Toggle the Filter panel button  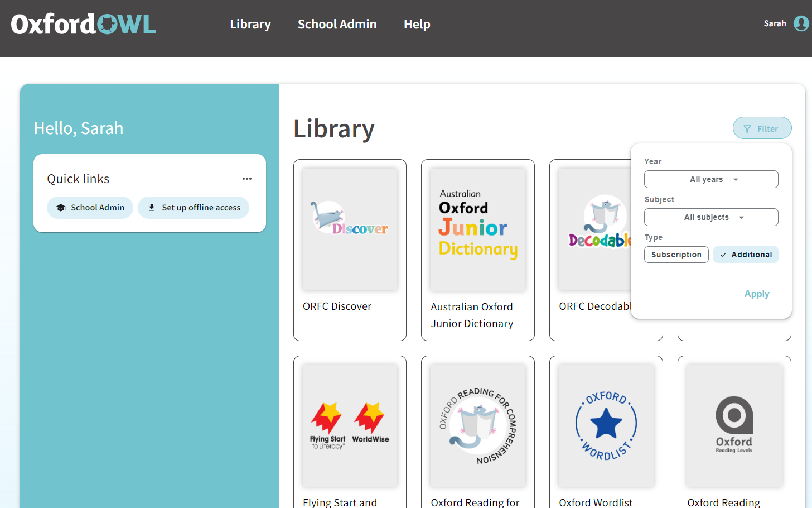(x=762, y=128)
